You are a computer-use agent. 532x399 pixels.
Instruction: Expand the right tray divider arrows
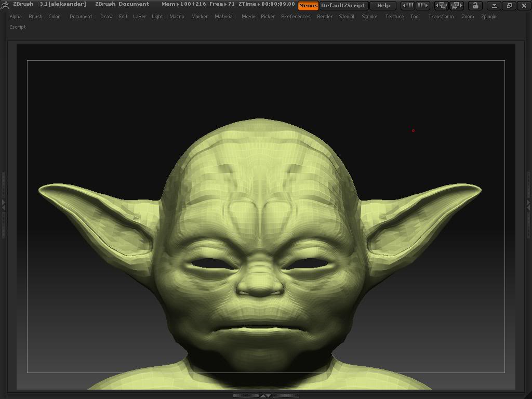pos(528,205)
